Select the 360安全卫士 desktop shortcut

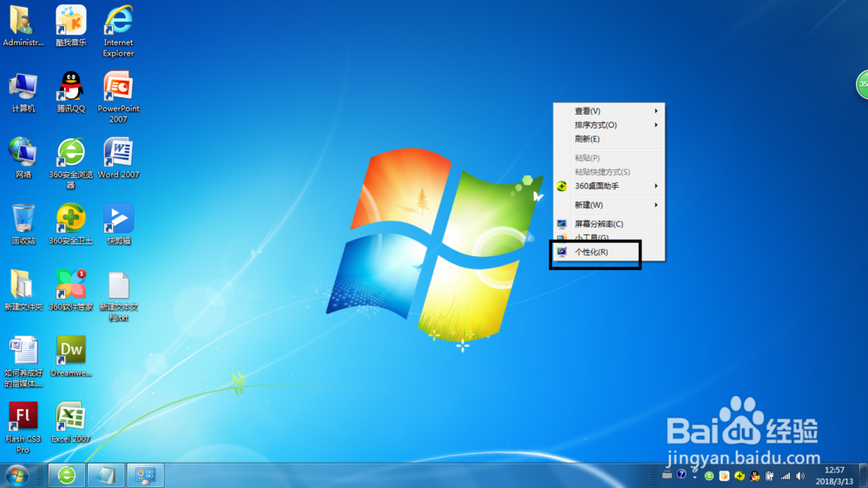click(x=71, y=224)
